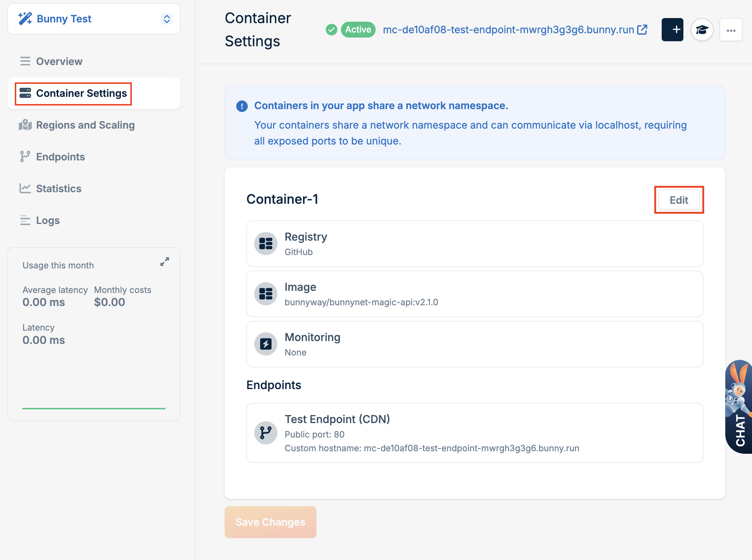The height and width of the screenshot is (560, 752).
Task: Click the Test Endpoint branch icon
Action: [x=266, y=432]
